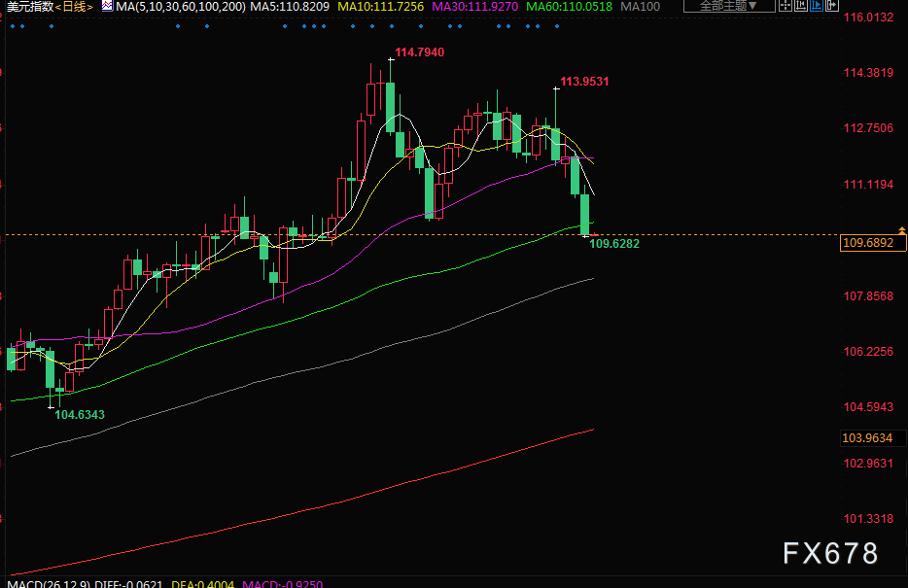
Task: Click the MA indicator chart icon
Action: (107, 6)
